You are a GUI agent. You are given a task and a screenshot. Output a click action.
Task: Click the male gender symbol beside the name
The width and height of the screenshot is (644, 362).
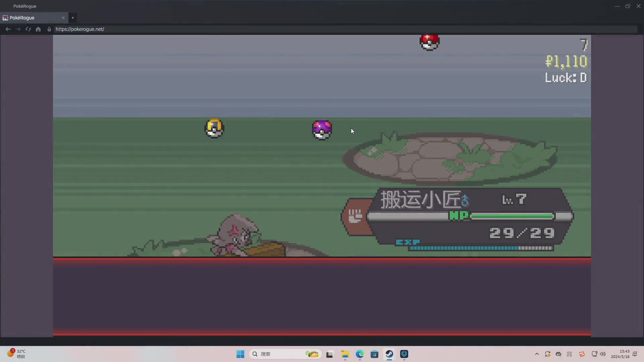(x=465, y=200)
